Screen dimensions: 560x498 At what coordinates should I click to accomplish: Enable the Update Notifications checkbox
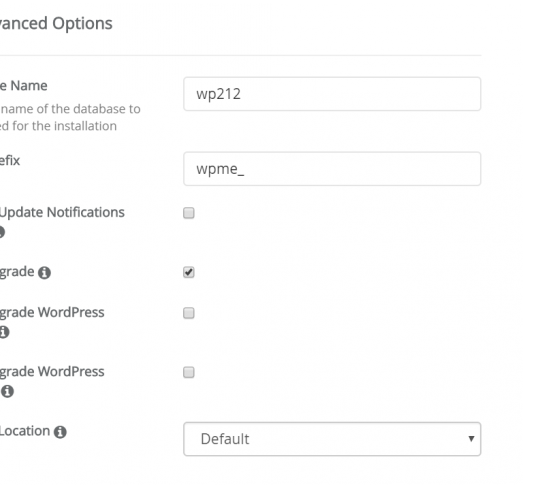(189, 213)
